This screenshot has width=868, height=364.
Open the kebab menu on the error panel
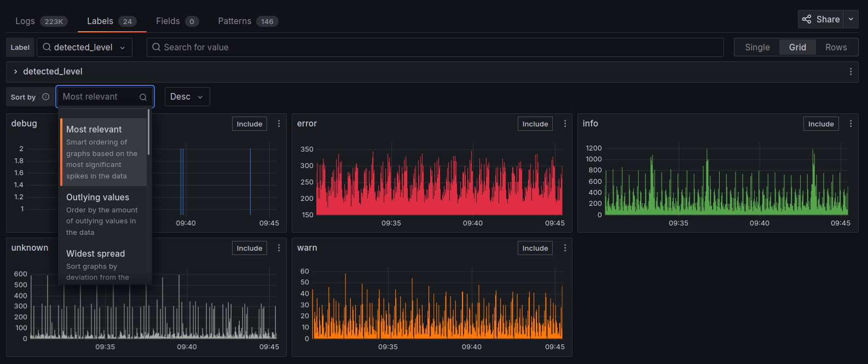point(565,124)
